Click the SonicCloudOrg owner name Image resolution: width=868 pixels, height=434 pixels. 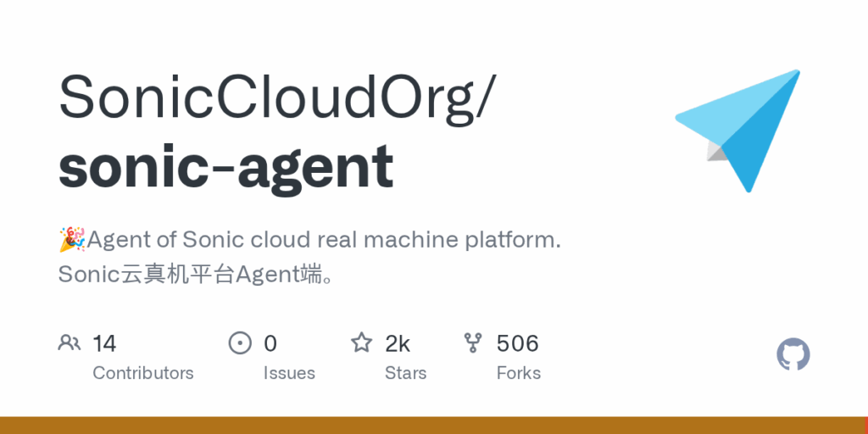(x=275, y=97)
